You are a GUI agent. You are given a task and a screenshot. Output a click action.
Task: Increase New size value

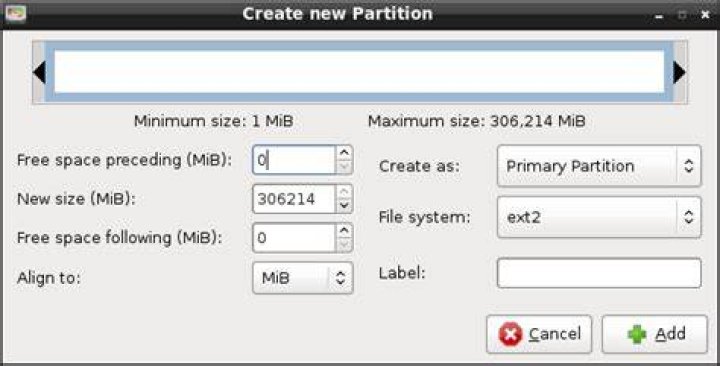344,191
